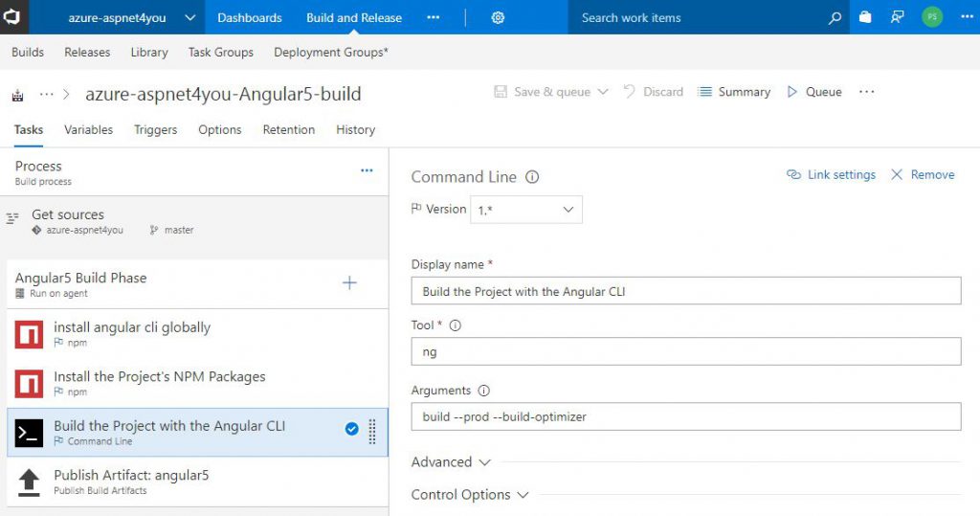
Task: Select the install angular cli globally task
Action: tap(197, 333)
